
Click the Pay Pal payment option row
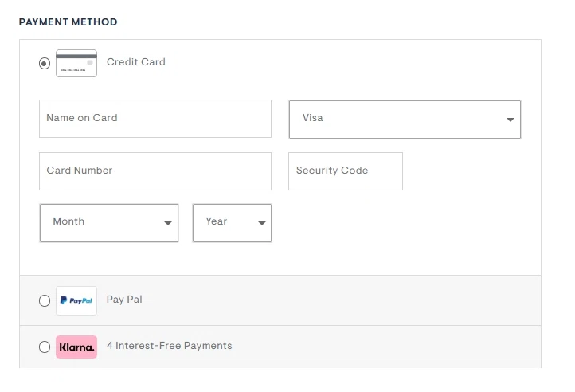(x=280, y=300)
